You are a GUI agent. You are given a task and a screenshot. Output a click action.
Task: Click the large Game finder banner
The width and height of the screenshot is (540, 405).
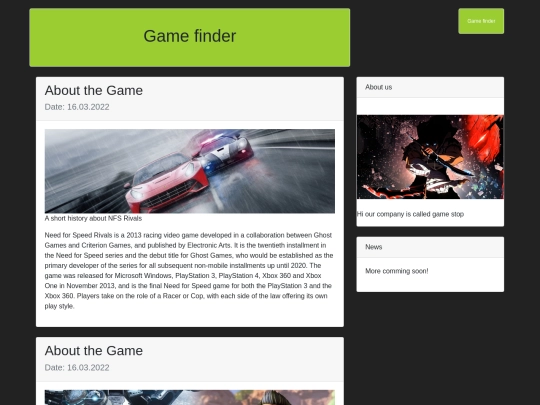pyautogui.click(x=190, y=37)
